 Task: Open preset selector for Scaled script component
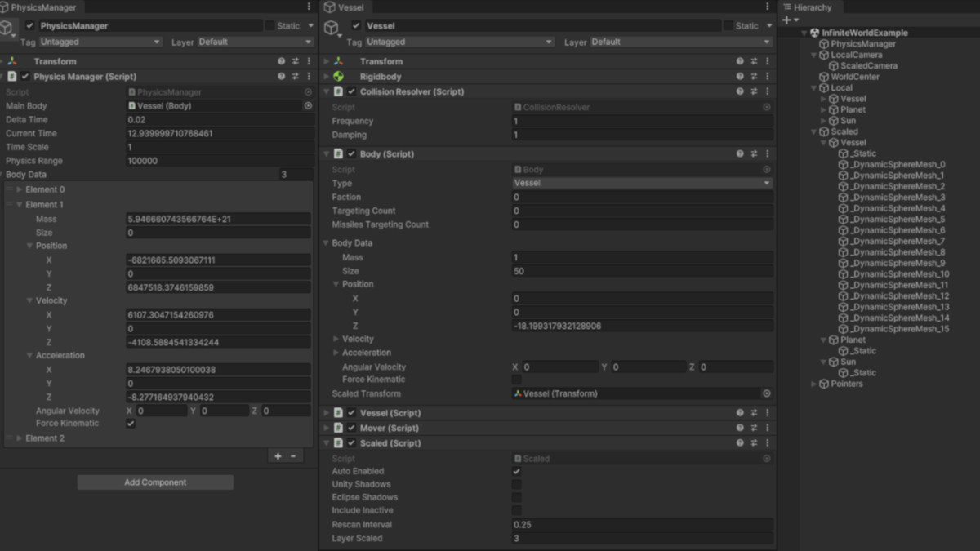click(x=755, y=443)
